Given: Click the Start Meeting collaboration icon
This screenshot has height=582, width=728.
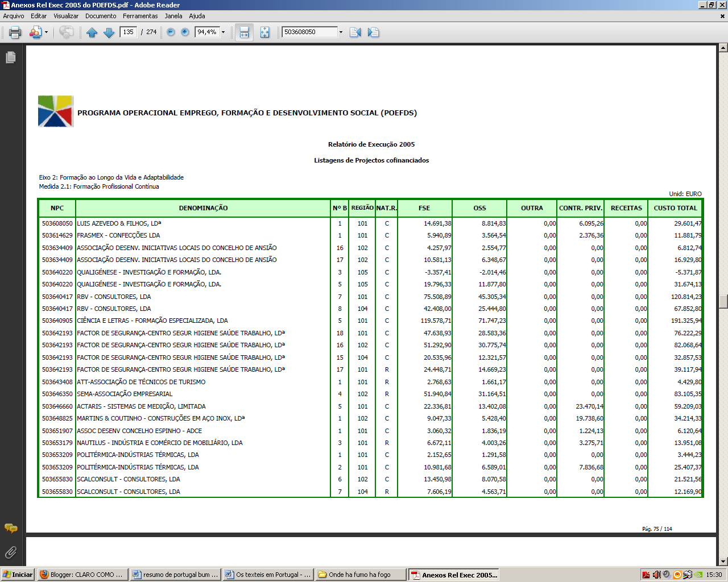Looking at the screenshot, I should tap(35, 32).
